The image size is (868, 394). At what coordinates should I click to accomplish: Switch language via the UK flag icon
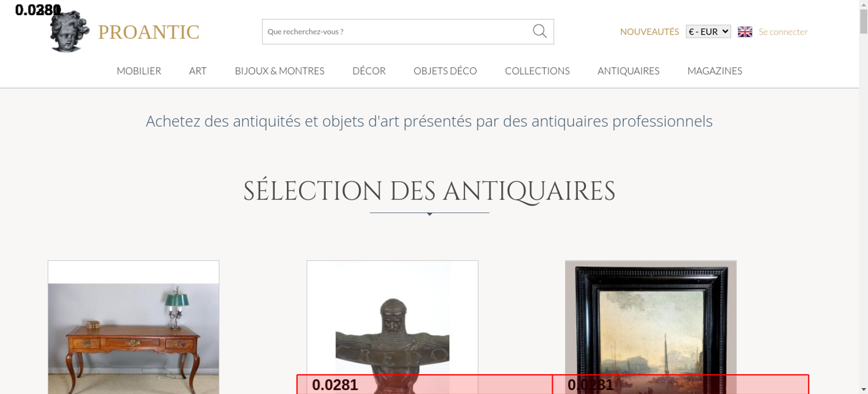pos(745,32)
